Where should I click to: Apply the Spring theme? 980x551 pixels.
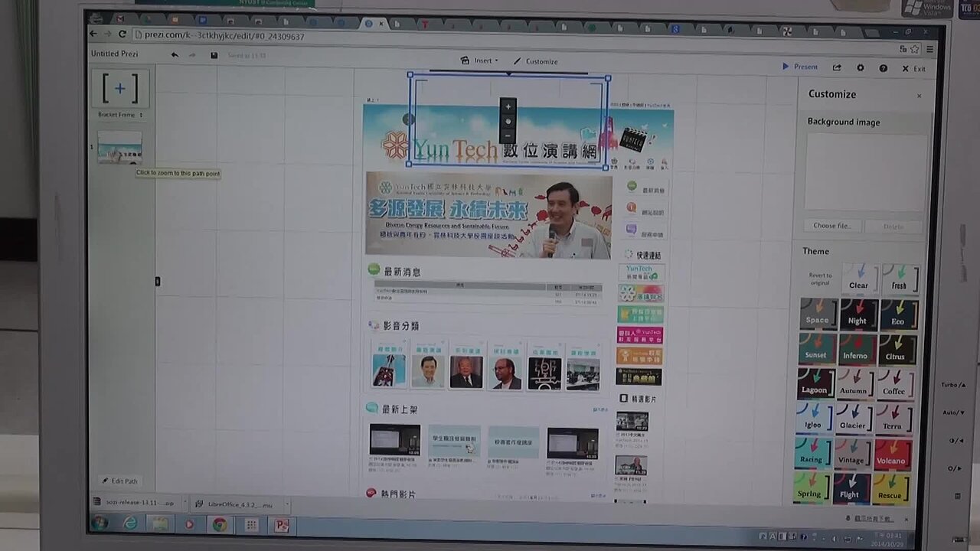pyautogui.click(x=810, y=487)
